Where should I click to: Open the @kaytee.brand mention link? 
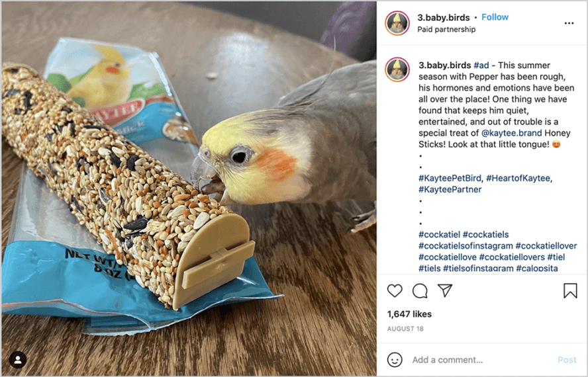click(511, 133)
